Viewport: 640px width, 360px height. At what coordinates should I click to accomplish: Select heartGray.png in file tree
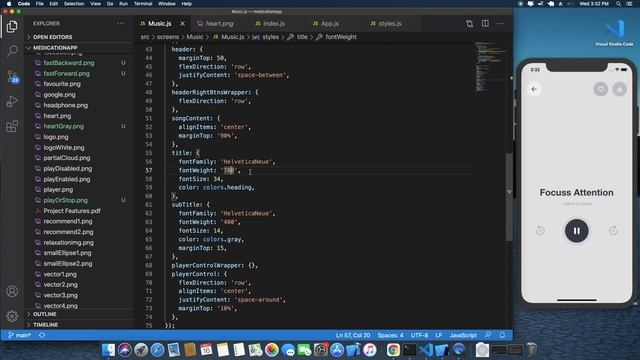[x=63, y=126]
